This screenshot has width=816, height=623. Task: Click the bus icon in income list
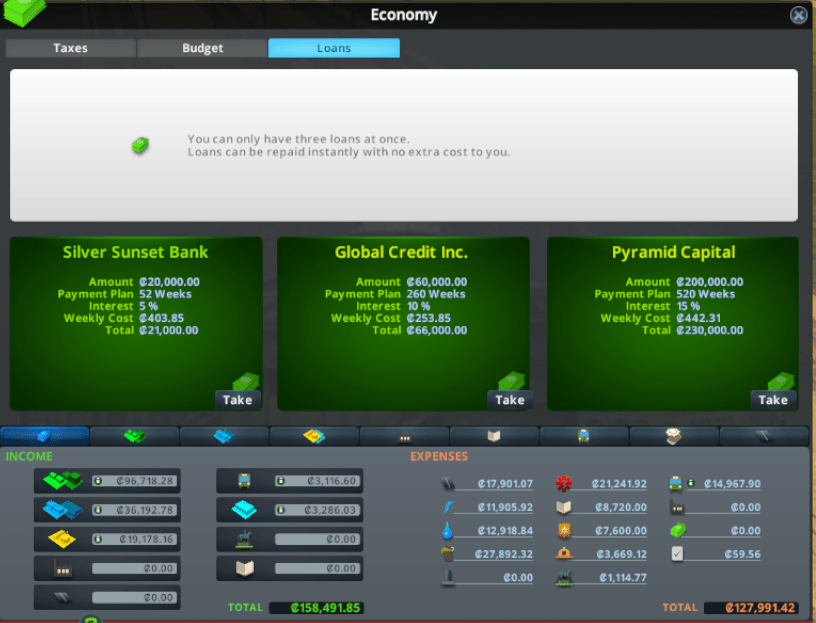(244, 480)
